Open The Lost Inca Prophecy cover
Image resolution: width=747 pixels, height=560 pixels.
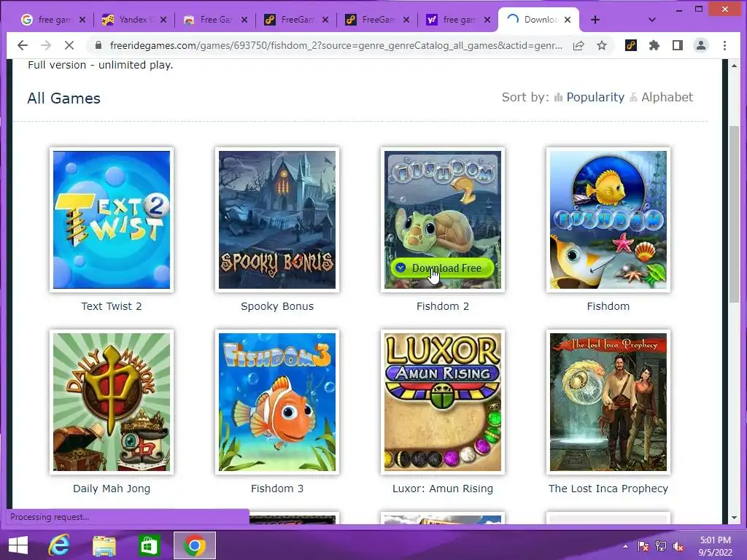[608, 402]
